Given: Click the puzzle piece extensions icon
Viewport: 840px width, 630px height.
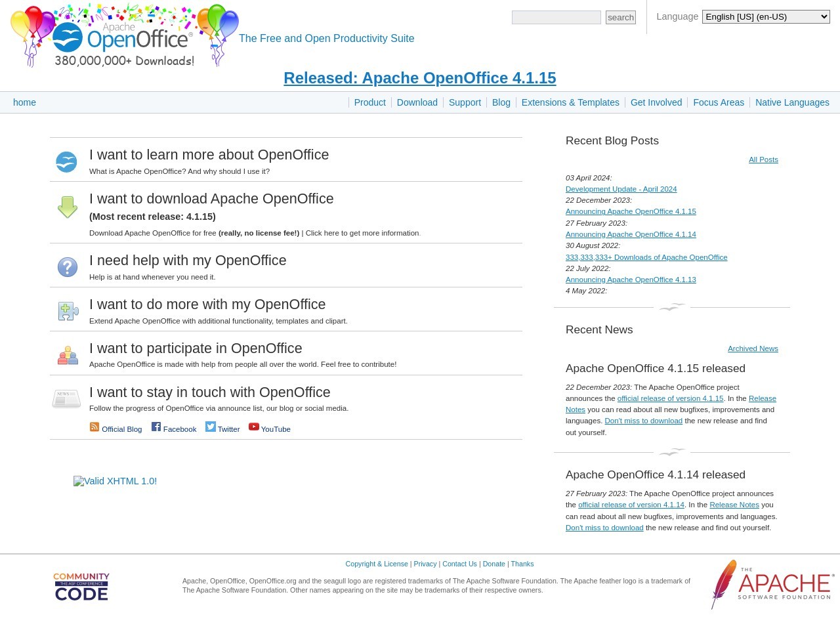Looking at the screenshot, I should [x=68, y=311].
